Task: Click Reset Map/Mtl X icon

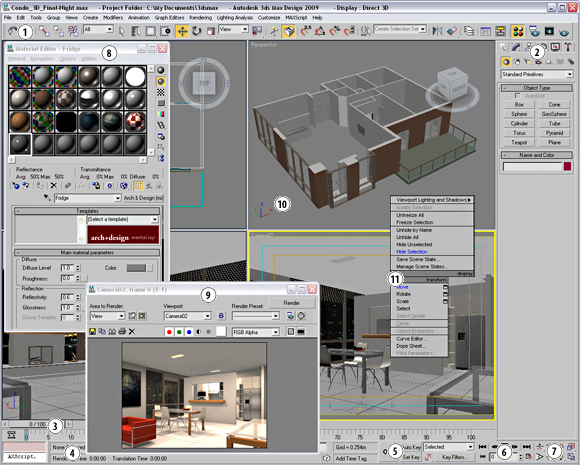Action: [x=54, y=186]
